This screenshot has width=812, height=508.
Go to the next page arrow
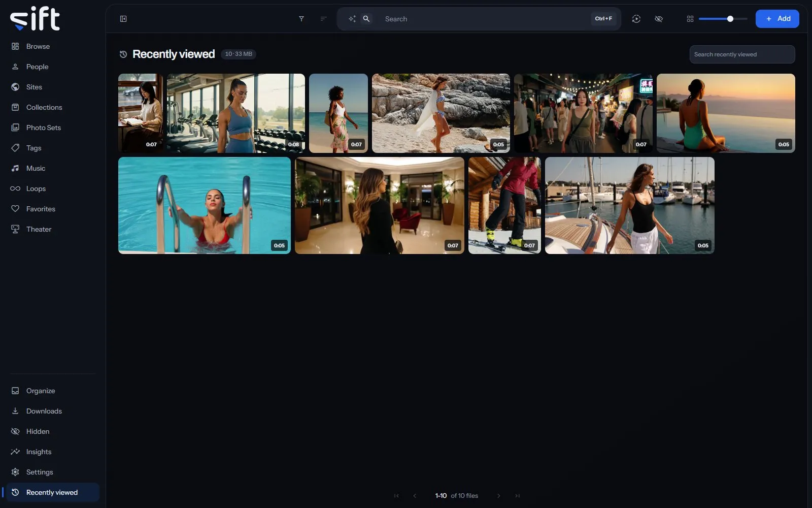click(499, 496)
